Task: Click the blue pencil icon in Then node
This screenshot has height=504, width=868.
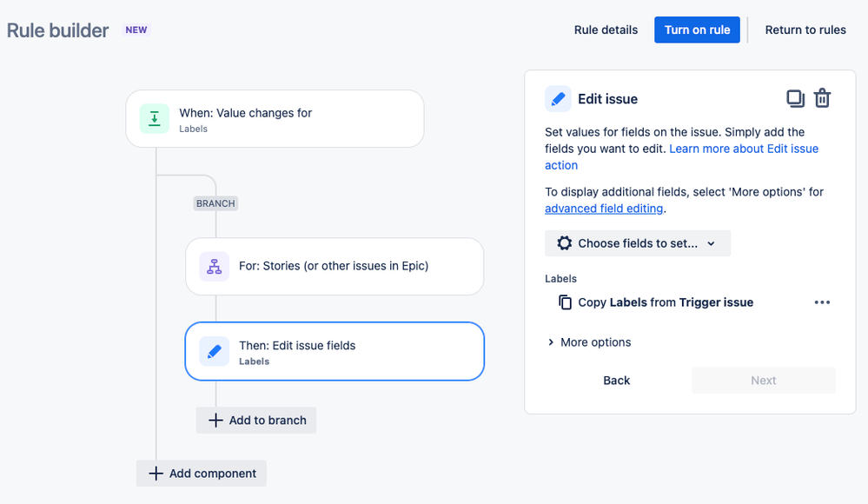Action: [215, 351]
